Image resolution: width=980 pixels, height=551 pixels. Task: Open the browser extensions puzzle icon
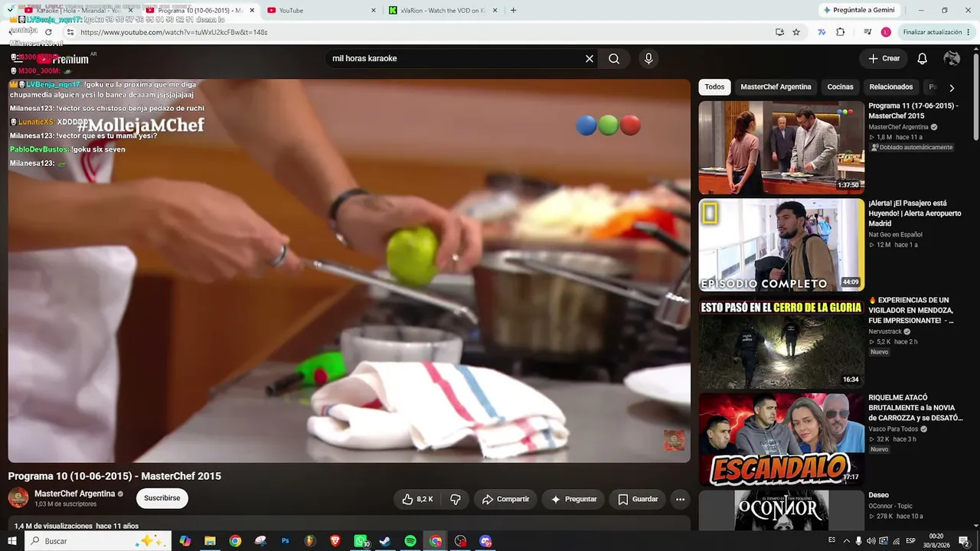pyautogui.click(x=841, y=32)
